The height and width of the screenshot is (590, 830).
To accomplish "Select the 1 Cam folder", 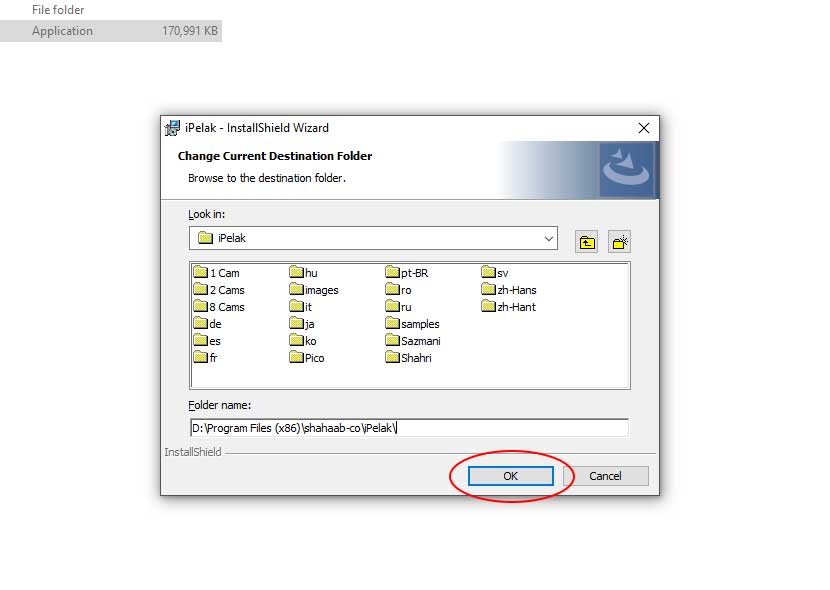I will point(216,273).
